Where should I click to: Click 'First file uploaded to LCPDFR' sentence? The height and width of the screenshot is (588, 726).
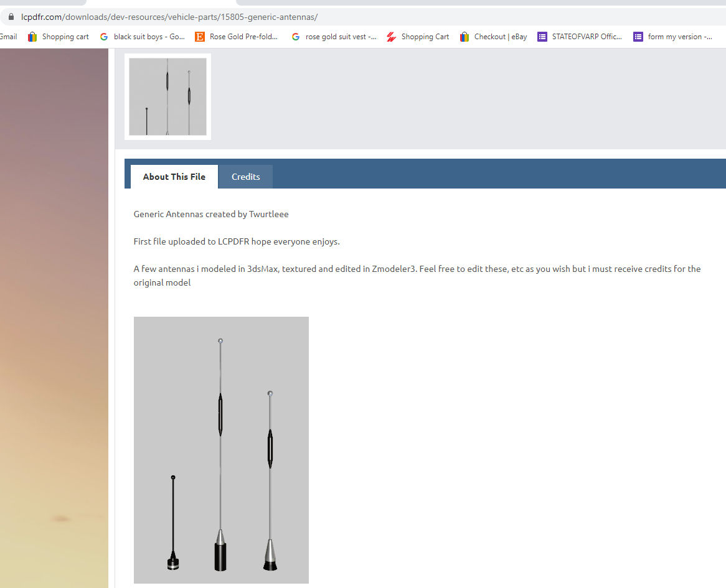coord(237,241)
